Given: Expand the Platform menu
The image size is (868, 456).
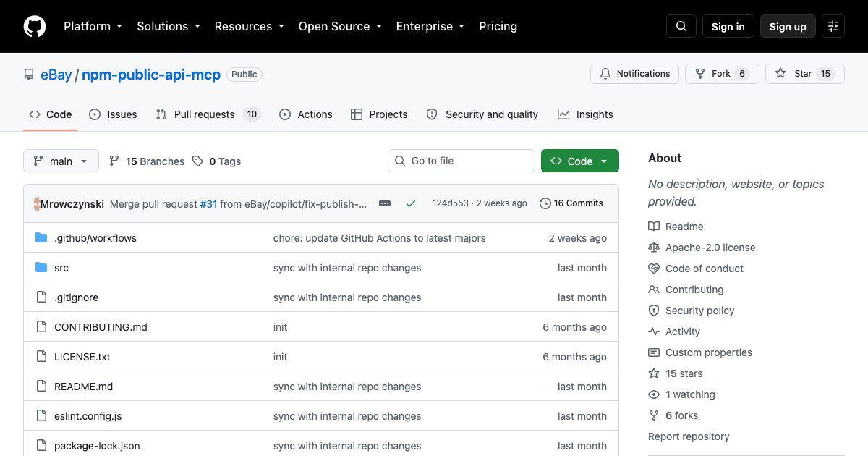Looking at the screenshot, I should [x=93, y=26].
